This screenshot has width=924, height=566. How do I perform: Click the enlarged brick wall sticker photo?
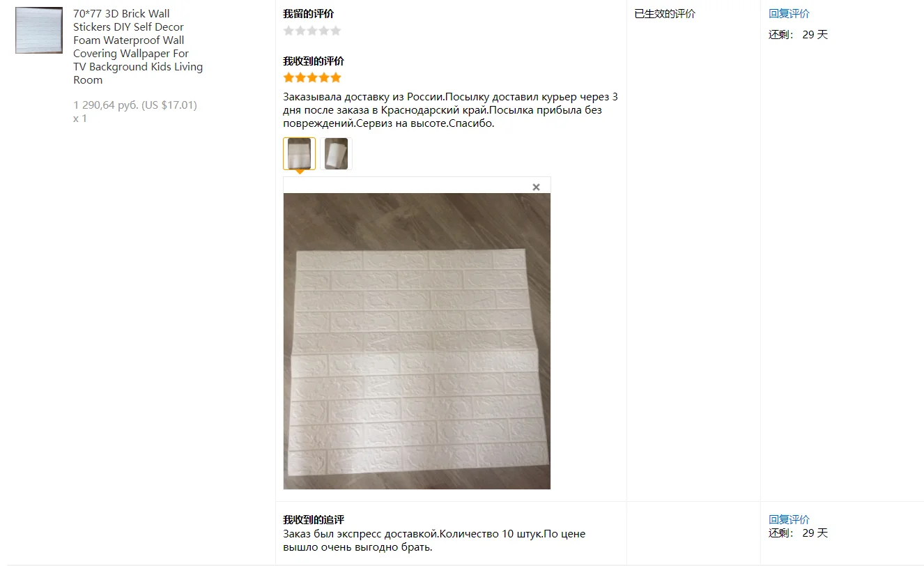point(417,341)
